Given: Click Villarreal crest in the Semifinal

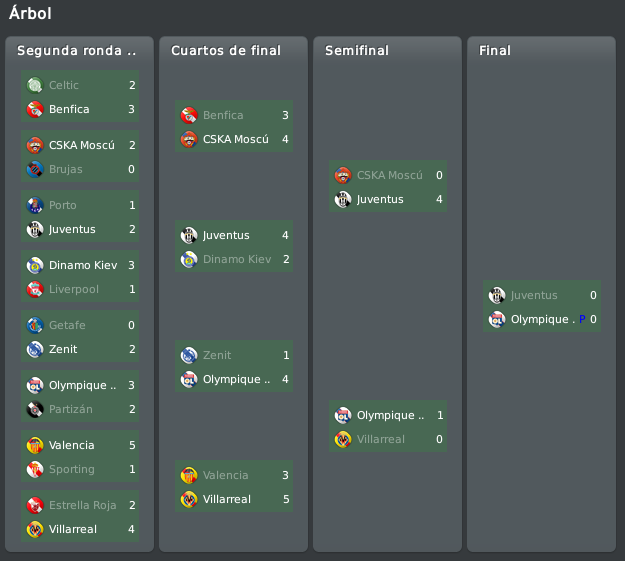Looking at the screenshot, I should 343,439.
